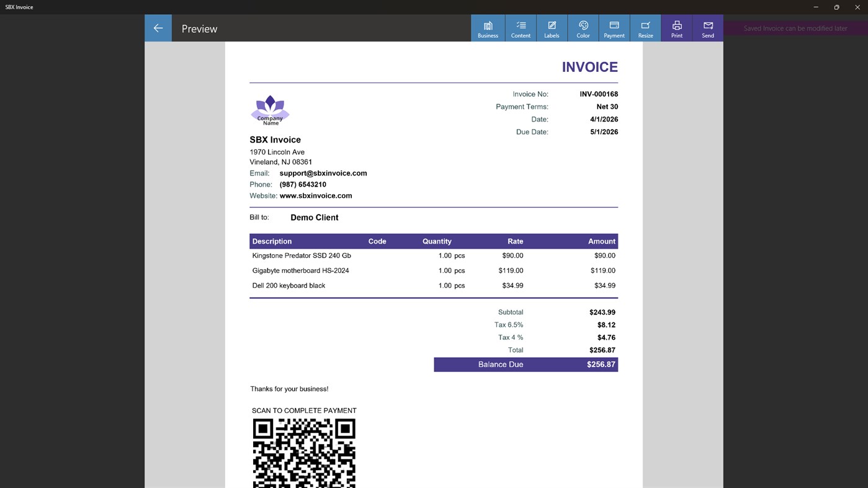This screenshot has width=868, height=488.
Task: Click the Payment settings icon
Action: (614, 27)
